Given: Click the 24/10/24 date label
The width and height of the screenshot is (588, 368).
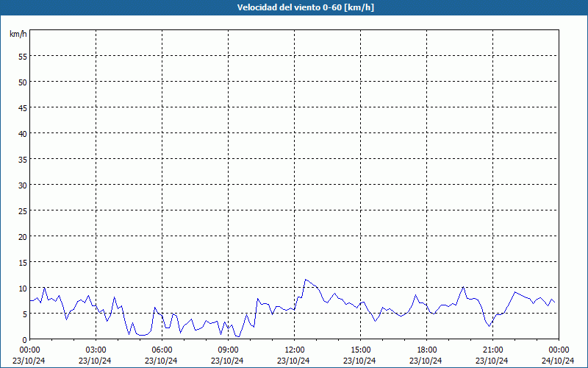Looking at the screenshot, I should [558, 361].
